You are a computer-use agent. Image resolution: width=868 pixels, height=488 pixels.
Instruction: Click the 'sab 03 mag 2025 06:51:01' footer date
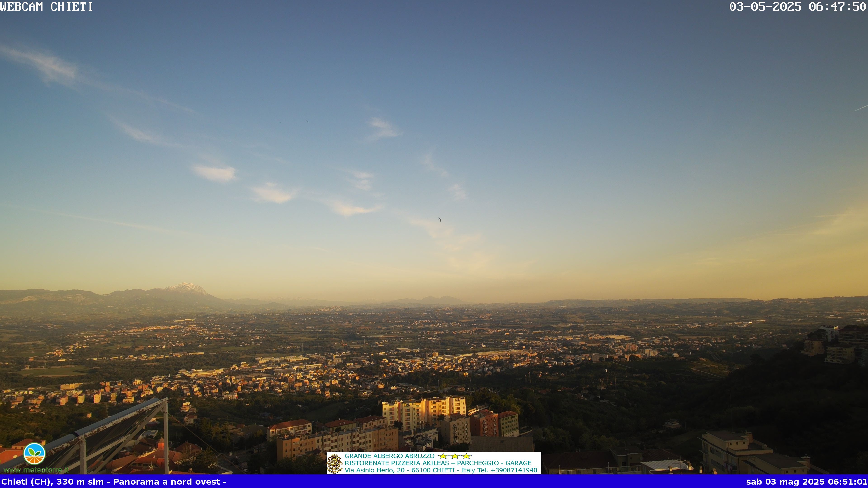click(x=806, y=482)
